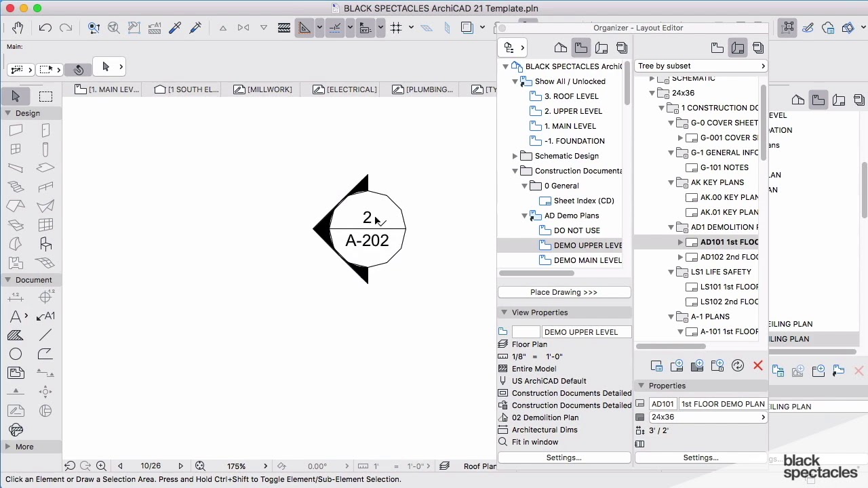
Task: Open Settings under layout Properties
Action: point(701,457)
